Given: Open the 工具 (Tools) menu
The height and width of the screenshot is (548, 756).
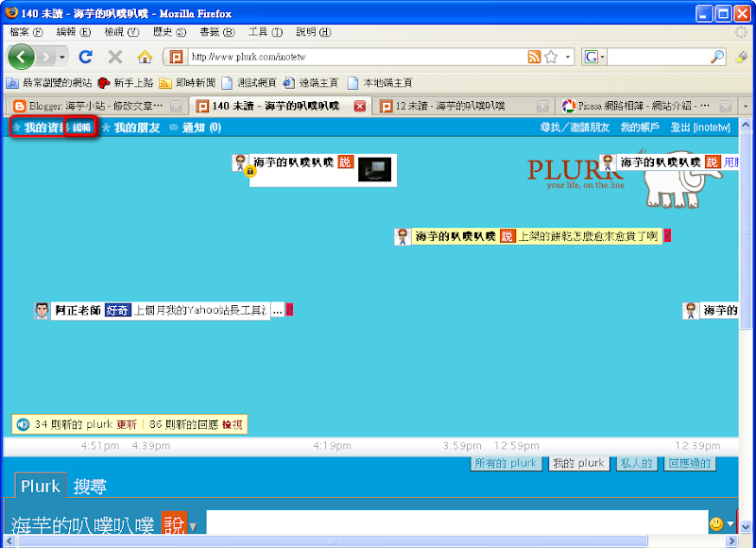Looking at the screenshot, I should [x=266, y=32].
